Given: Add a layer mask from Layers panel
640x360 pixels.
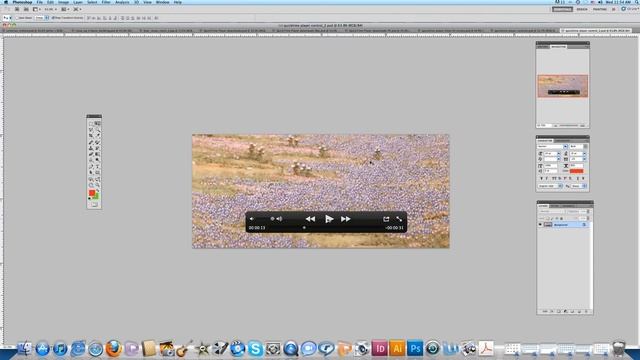Looking at the screenshot, I should (x=559, y=311).
